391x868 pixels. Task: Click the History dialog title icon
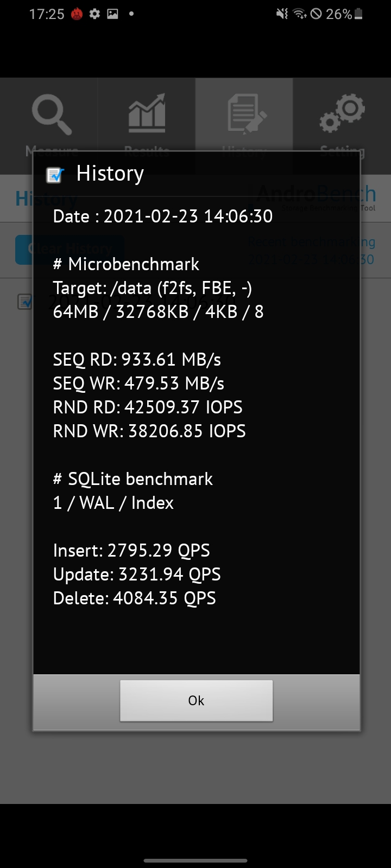[55, 175]
